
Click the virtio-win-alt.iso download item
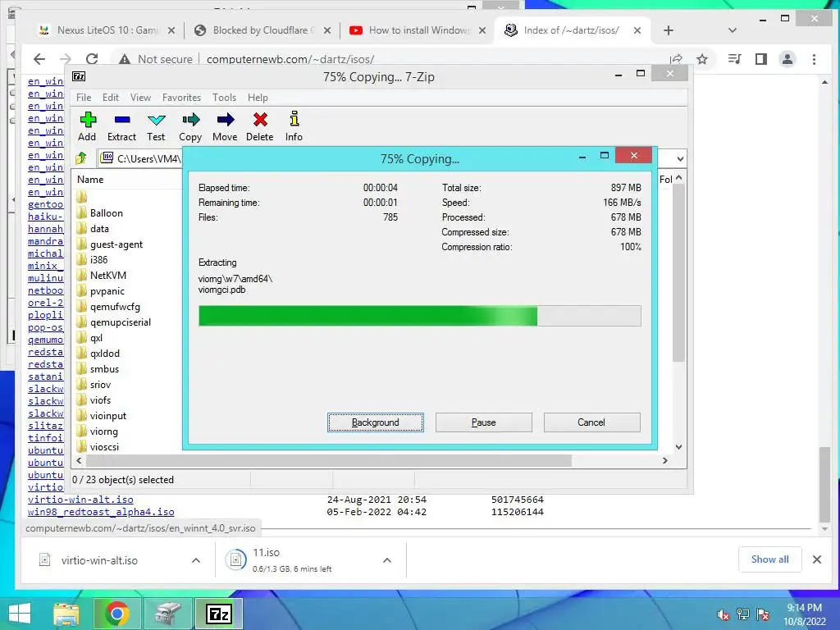[x=99, y=560]
